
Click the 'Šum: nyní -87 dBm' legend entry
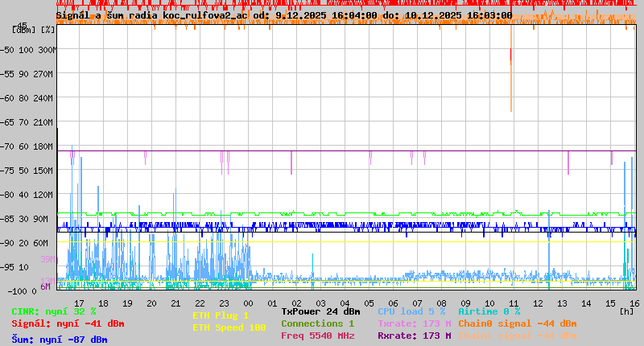60,340
